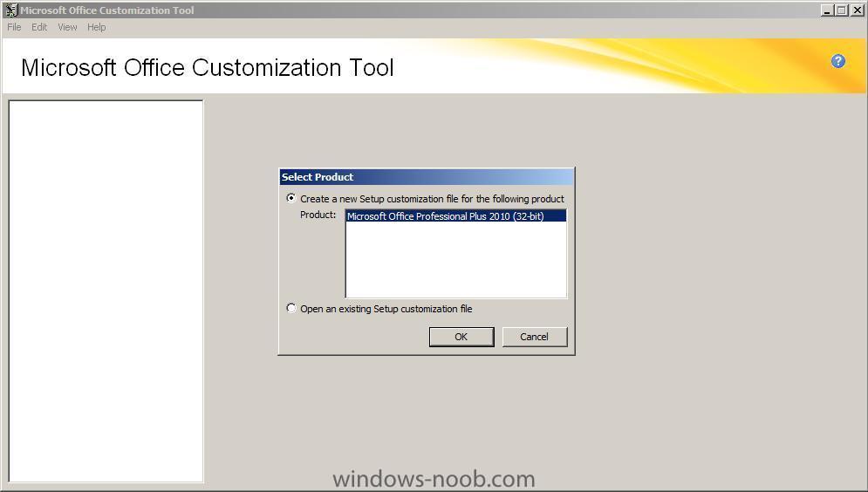The width and height of the screenshot is (868, 492).
Task: Open the View menu
Action: point(67,27)
